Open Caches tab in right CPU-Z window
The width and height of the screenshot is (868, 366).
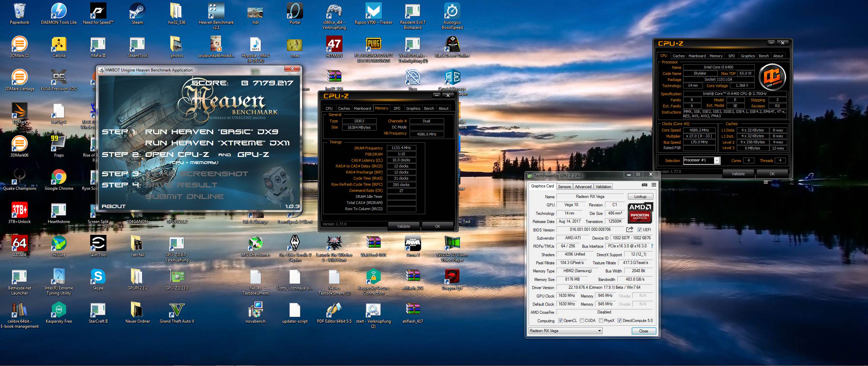(678, 56)
